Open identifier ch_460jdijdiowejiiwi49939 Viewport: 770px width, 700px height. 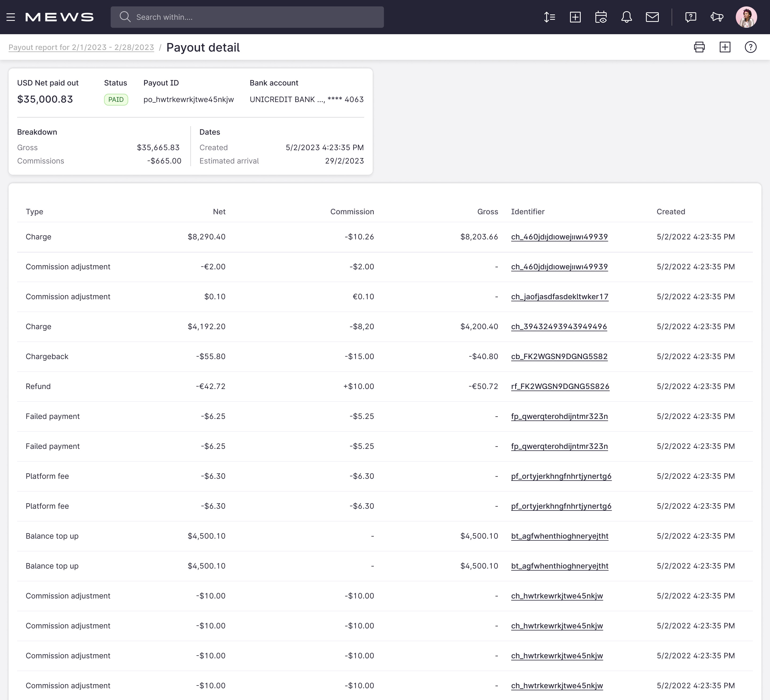[559, 237]
